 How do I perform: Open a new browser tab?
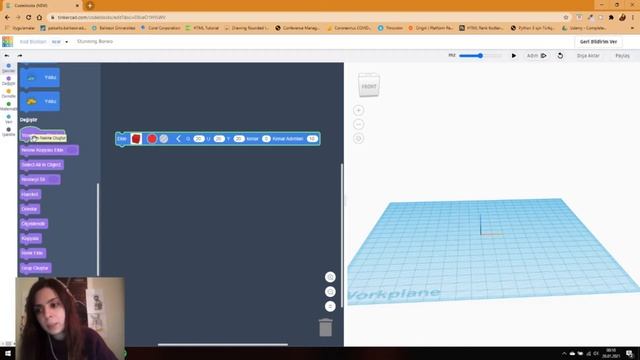(90, 5)
